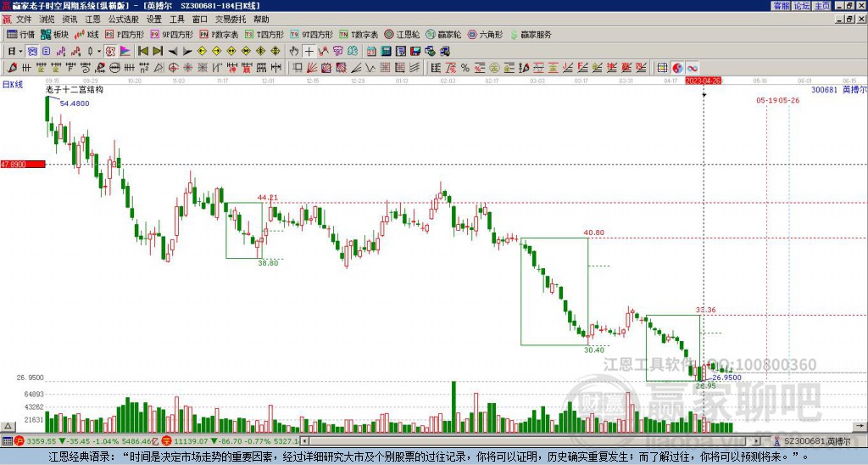The width and height of the screenshot is (868, 465).
Task: Click the 论坛 button
Action: pos(802,6)
